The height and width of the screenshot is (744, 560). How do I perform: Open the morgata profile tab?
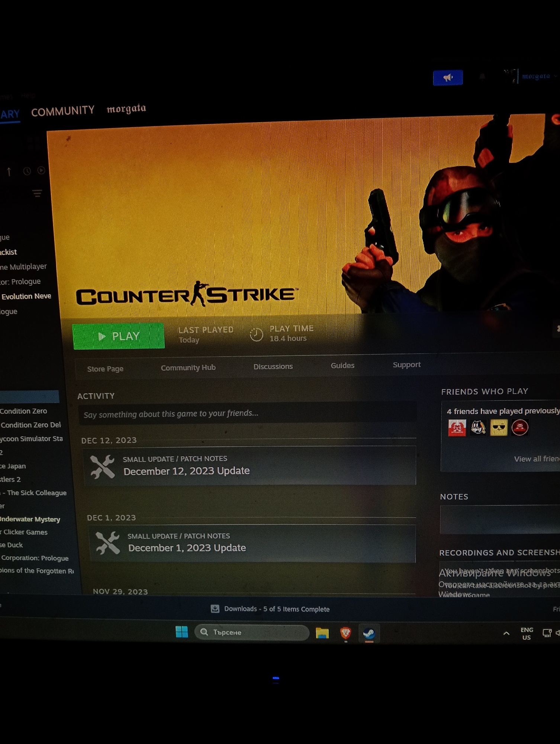126,109
